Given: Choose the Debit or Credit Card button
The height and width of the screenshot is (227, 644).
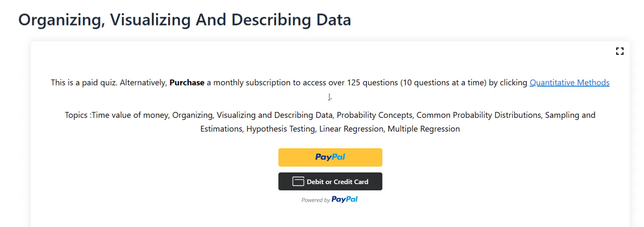Looking at the screenshot, I should click(x=330, y=182).
